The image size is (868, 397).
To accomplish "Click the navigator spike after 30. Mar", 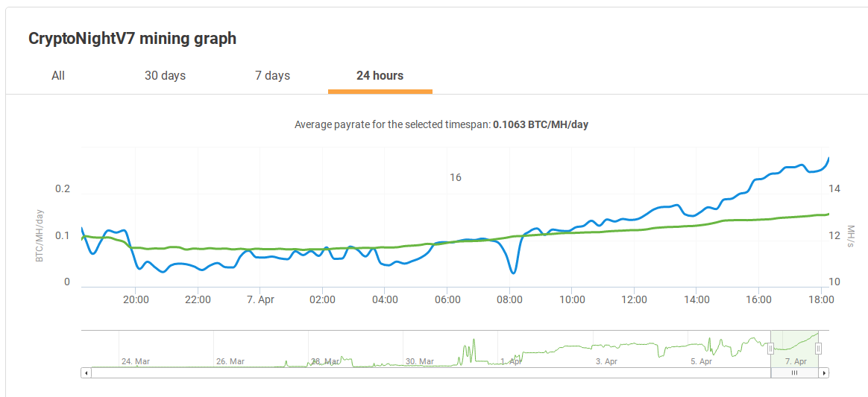I will click(x=468, y=349).
